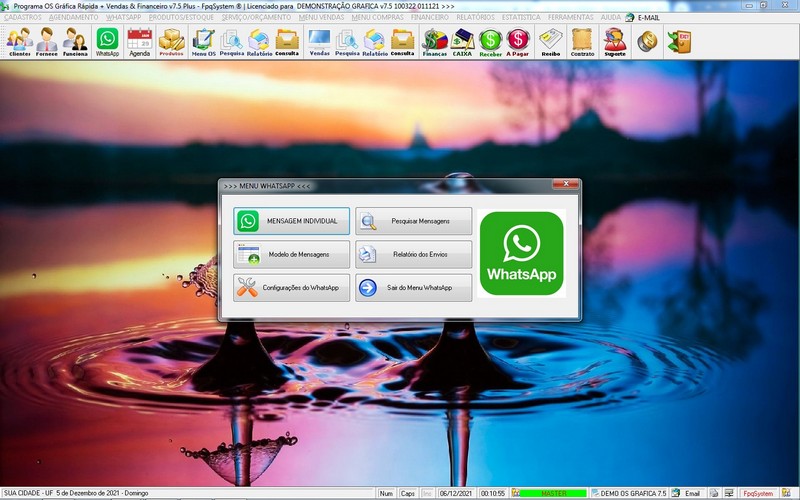The image size is (800, 500).
Task: Open the Funciona employees icon
Action: point(75,42)
